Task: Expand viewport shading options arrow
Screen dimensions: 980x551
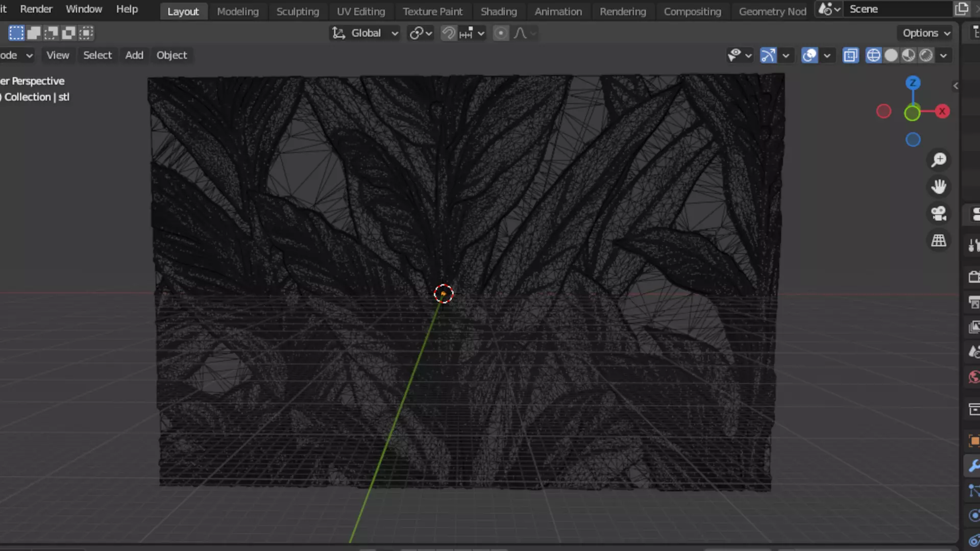Action: (944, 55)
